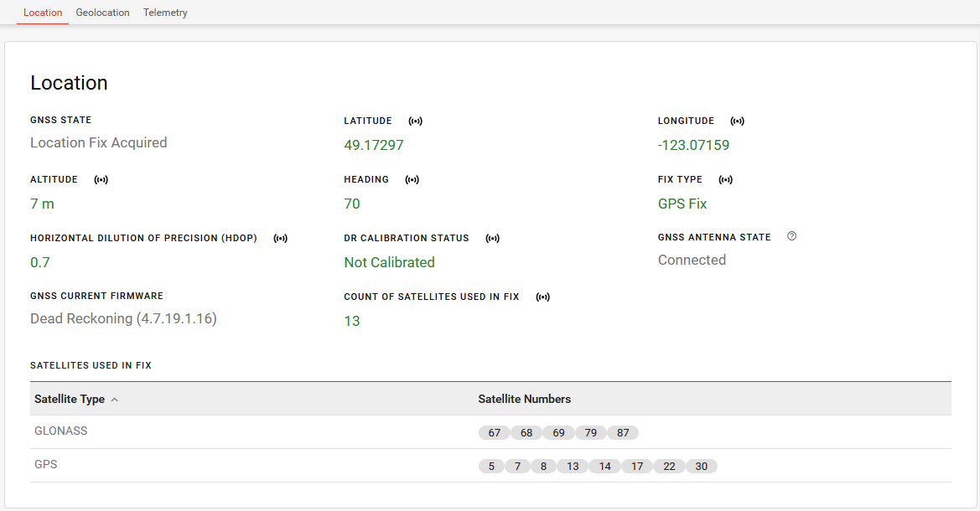Select GLONASS satellite chip 67

494,433
